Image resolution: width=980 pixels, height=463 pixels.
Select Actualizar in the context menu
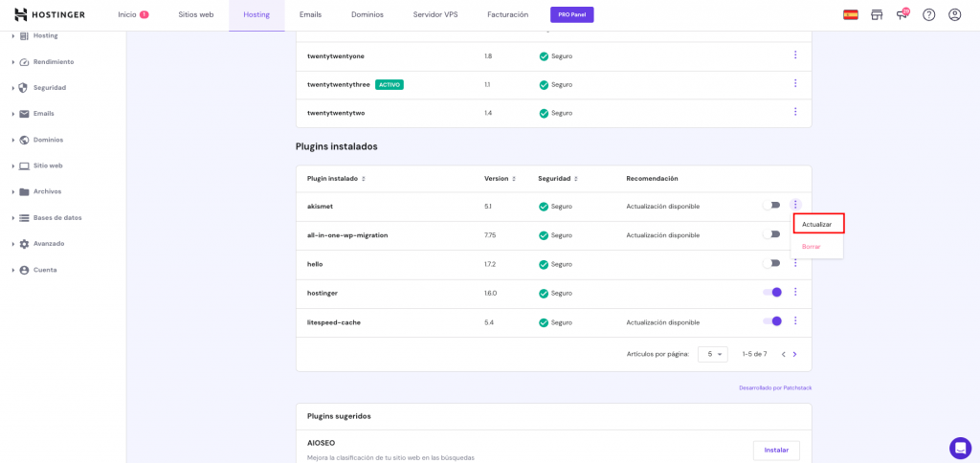816,224
